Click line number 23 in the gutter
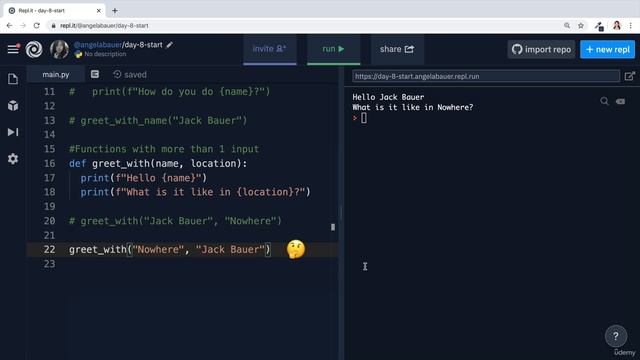640x360 pixels. 49,264
